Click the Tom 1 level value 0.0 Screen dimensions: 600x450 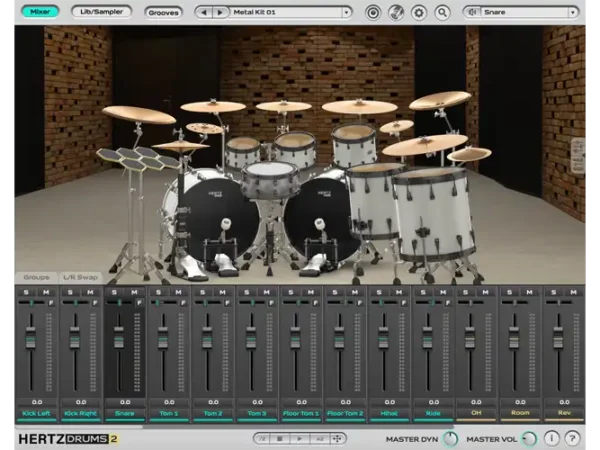pyautogui.click(x=169, y=402)
